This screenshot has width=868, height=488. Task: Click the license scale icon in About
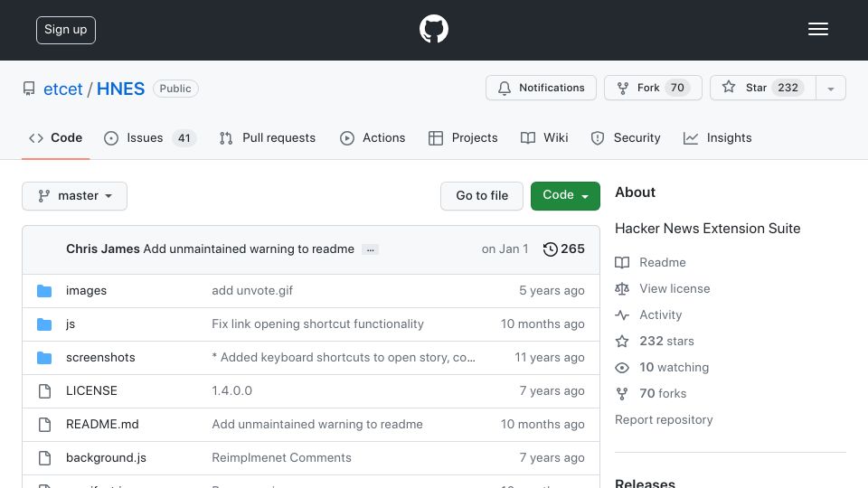click(622, 289)
